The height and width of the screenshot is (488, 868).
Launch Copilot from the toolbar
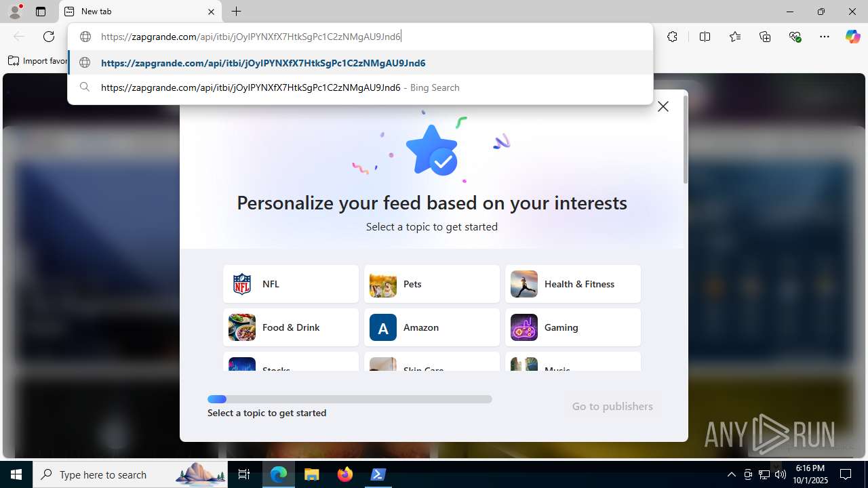[852, 37]
